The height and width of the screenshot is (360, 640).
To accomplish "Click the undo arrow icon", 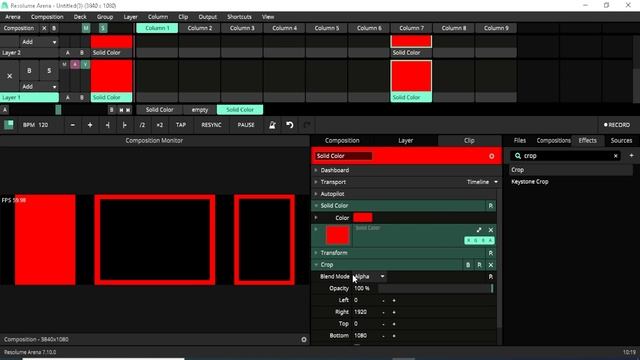I will pyautogui.click(x=290, y=125).
